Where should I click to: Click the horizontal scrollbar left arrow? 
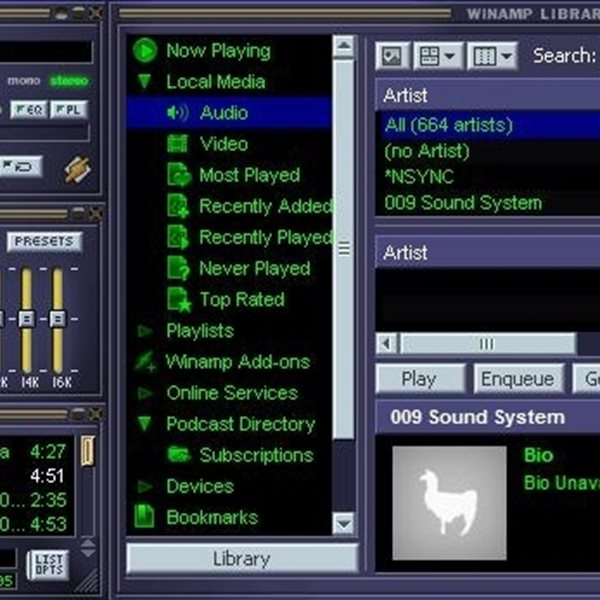[387, 343]
